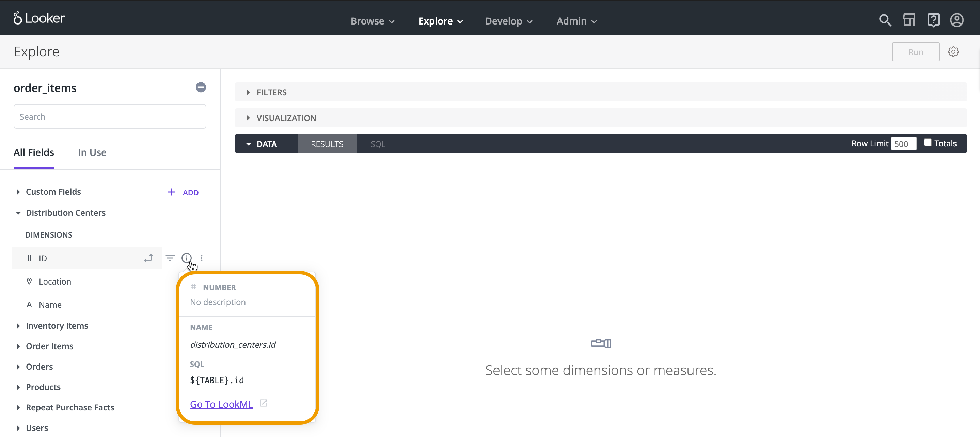The width and height of the screenshot is (980, 437).
Task: Open the user account profile icon
Action: coord(957,20)
